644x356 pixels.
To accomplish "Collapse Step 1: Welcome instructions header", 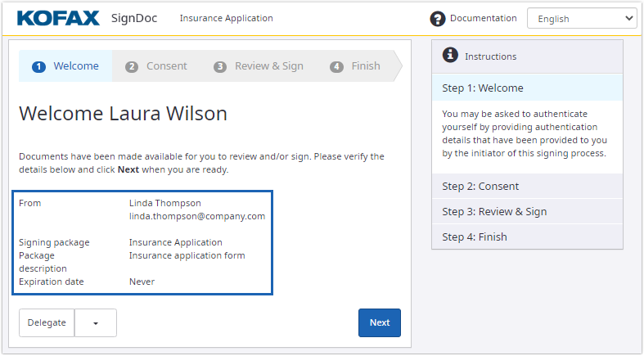I will [x=527, y=88].
